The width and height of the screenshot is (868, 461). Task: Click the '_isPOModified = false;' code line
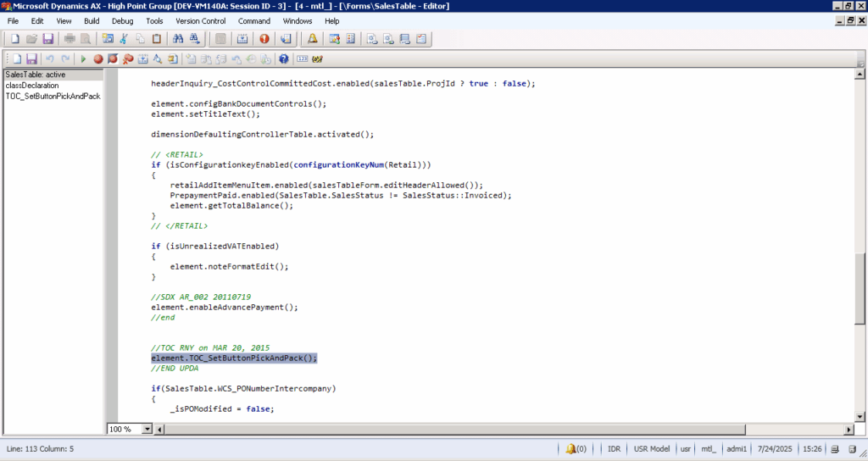click(222, 409)
